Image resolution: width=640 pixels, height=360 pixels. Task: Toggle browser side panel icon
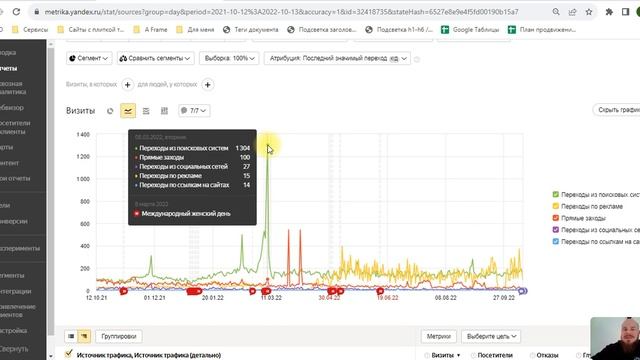(x=625, y=12)
